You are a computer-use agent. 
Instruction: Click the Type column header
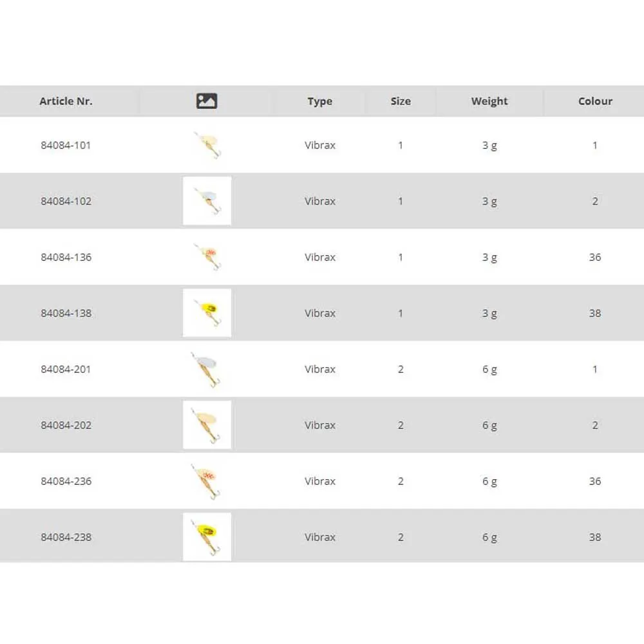(320, 101)
